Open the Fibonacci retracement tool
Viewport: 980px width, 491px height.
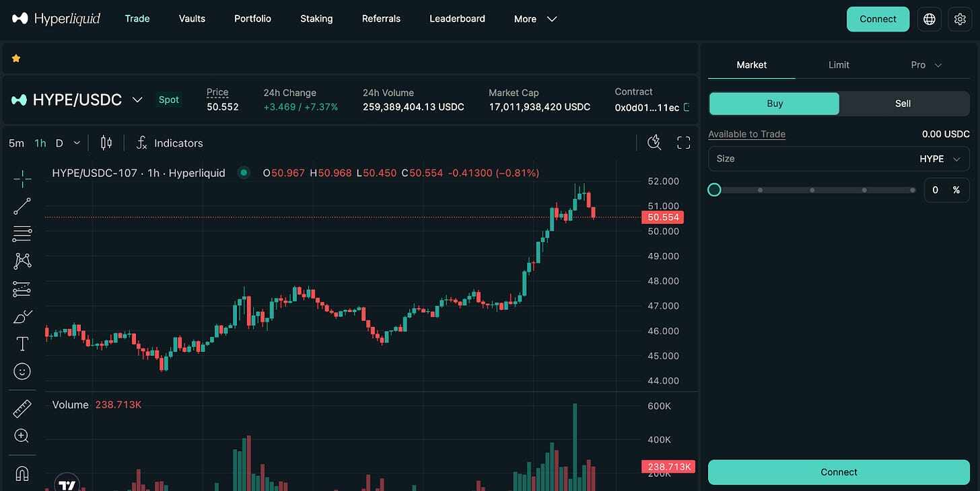tap(22, 233)
